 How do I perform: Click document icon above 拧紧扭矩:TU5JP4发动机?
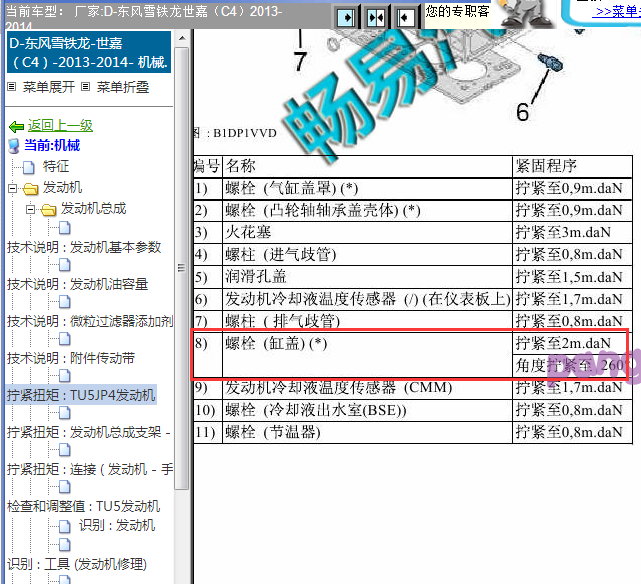tap(65, 376)
